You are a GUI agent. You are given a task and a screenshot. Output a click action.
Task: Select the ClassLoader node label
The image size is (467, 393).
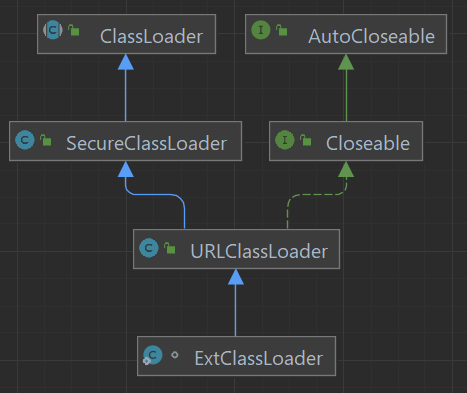click(x=151, y=36)
